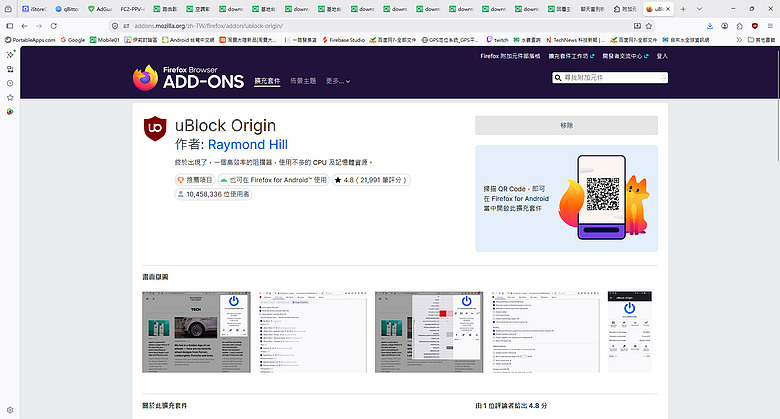The width and height of the screenshot is (780, 419).
Task: Toggle the sidebar with the toolbar icon
Action: pyautogui.click(x=9, y=26)
